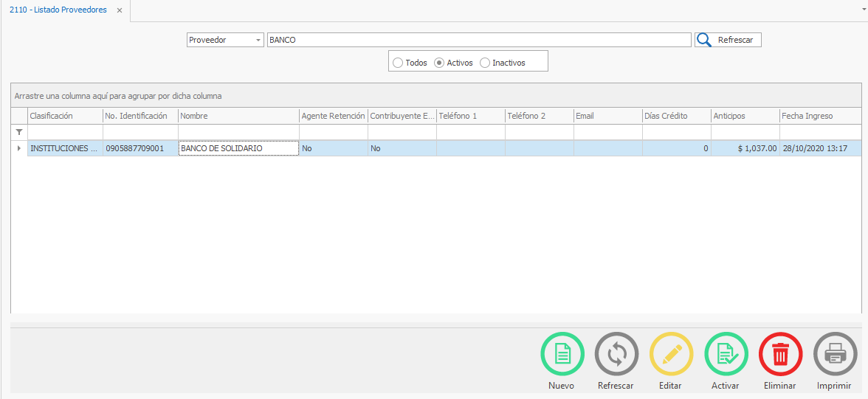Click the yellow Editar pencil icon
This screenshot has width=868, height=399.
671,354
